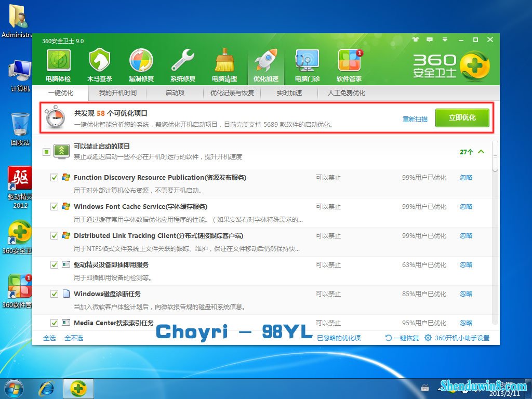Open 系统修复 wrench icon
The image size is (532, 399).
click(183, 66)
